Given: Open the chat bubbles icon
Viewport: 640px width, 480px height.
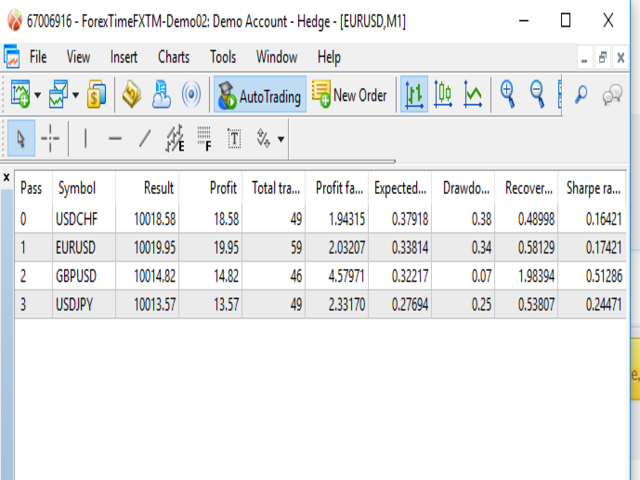Looking at the screenshot, I should tap(612, 95).
